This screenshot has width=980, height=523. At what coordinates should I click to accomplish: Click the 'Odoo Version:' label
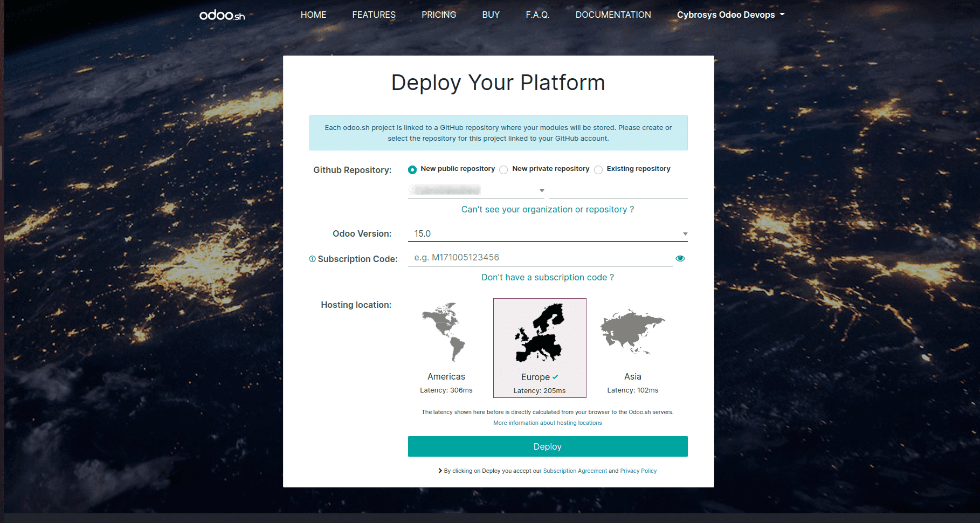point(362,233)
